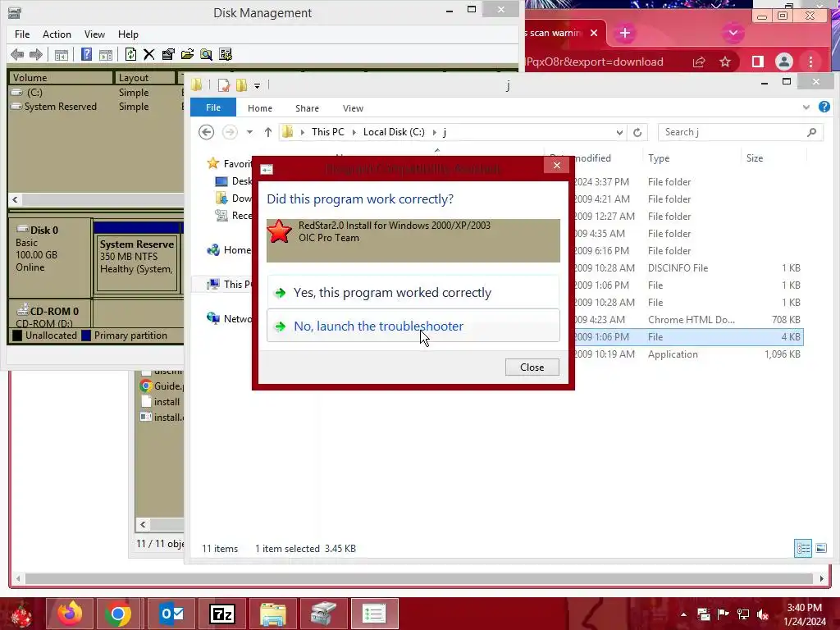Click the New folder quick access icon in Explorer

coord(242,84)
